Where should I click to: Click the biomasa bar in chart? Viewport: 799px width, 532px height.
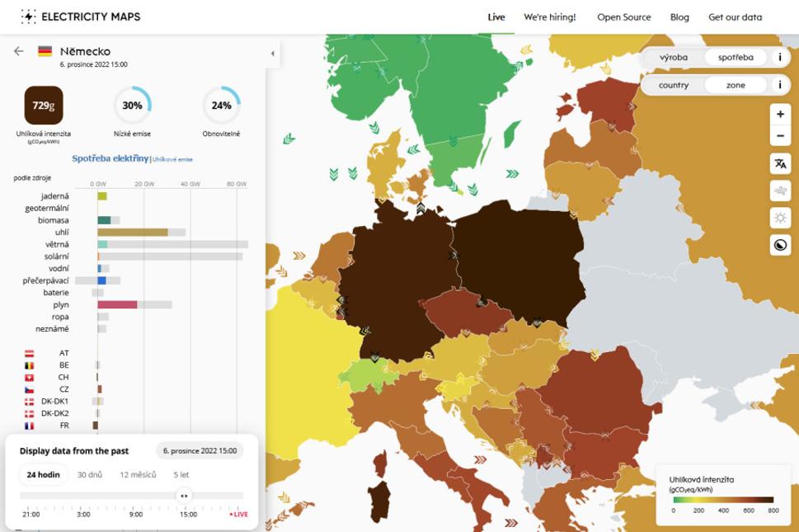point(104,220)
